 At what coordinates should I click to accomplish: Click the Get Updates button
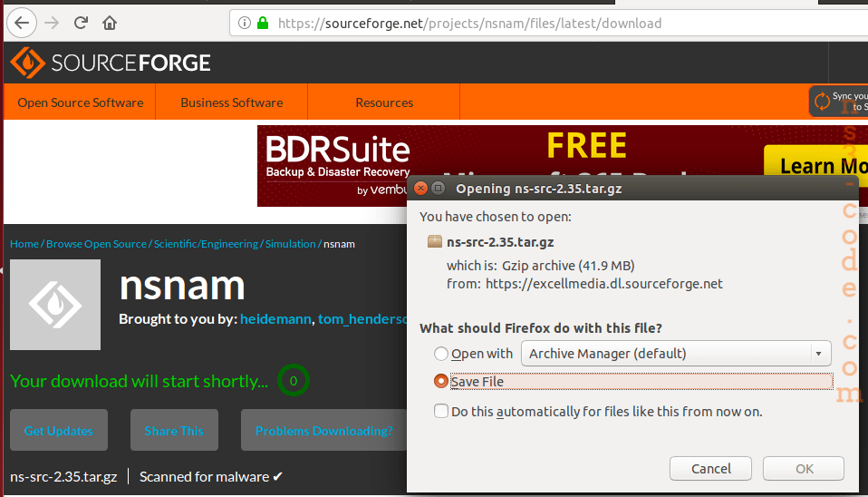(x=59, y=431)
